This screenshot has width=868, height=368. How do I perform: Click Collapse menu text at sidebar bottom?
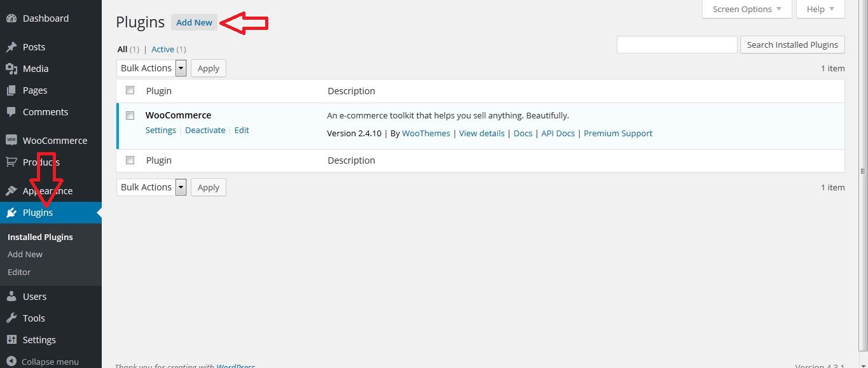(50, 362)
